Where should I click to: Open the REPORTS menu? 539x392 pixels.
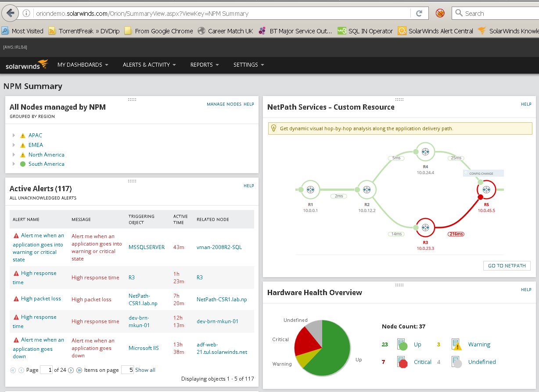[205, 65]
